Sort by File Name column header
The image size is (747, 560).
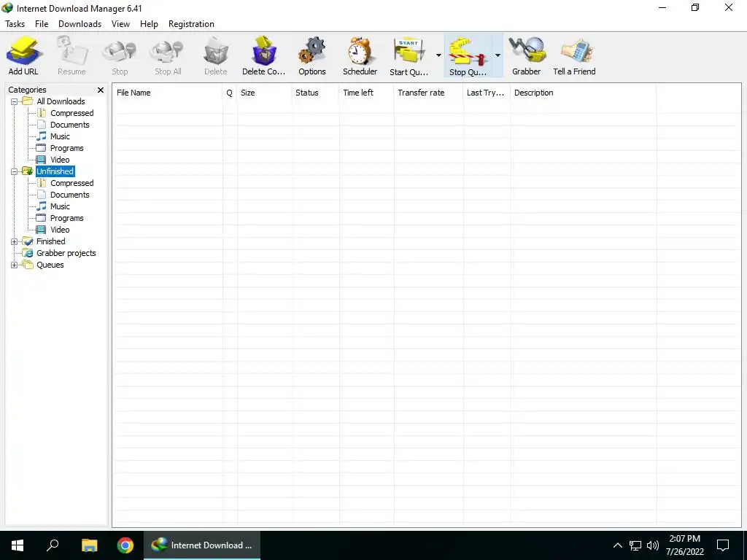coord(167,93)
